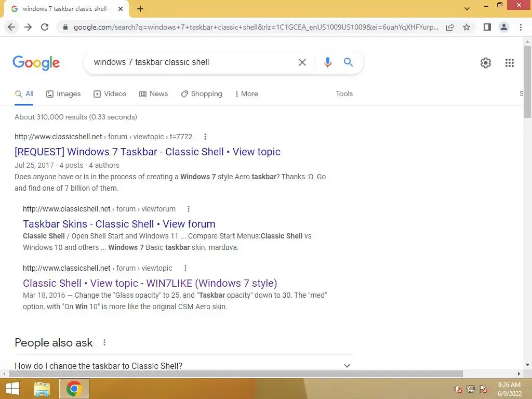Open the browser side panel
The width and height of the screenshot is (532, 399).
point(487,27)
